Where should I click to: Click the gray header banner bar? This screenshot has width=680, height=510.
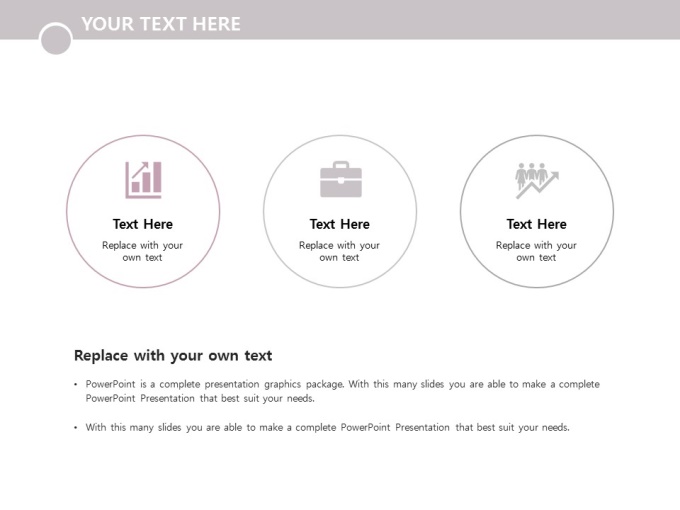tap(340, 20)
